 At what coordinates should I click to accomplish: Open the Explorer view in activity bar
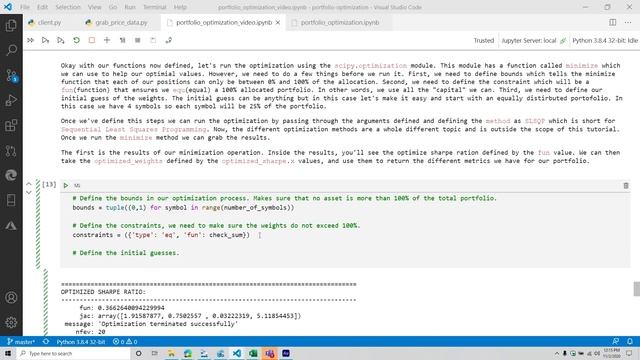click(11, 25)
